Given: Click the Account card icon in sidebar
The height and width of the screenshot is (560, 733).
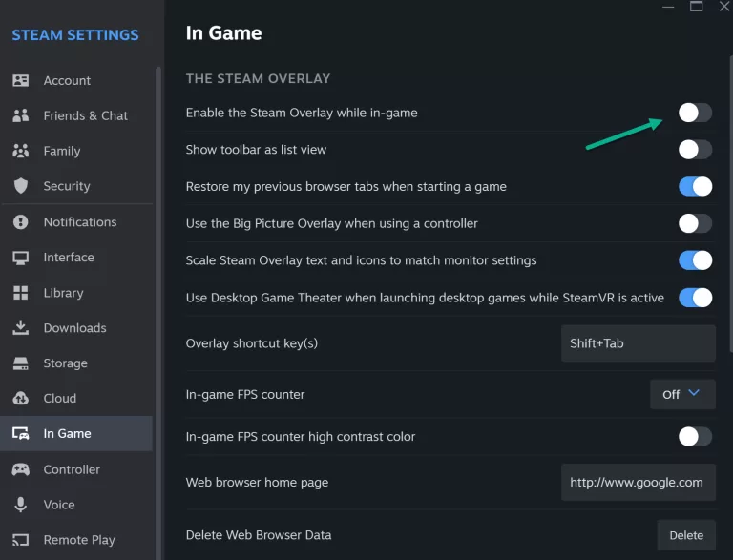Looking at the screenshot, I should 21,80.
